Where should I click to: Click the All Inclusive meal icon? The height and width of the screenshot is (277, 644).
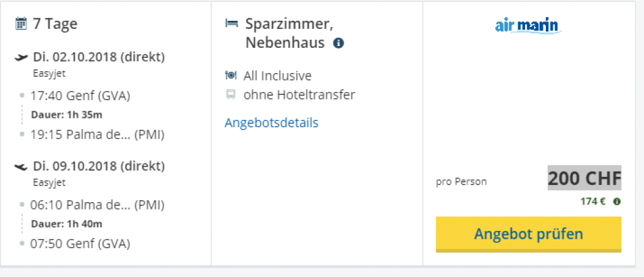pyautogui.click(x=231, y=76)
